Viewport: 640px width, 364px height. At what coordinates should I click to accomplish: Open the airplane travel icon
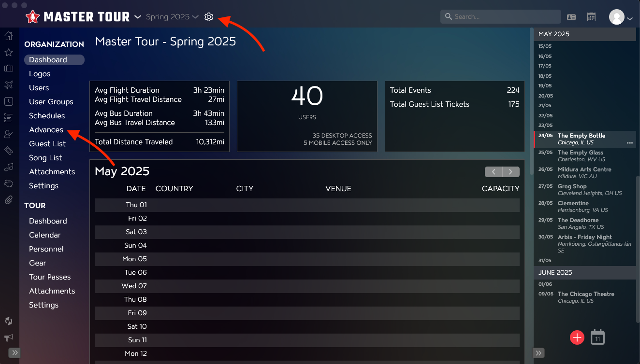pyautogui.click(x=8, y=85)
